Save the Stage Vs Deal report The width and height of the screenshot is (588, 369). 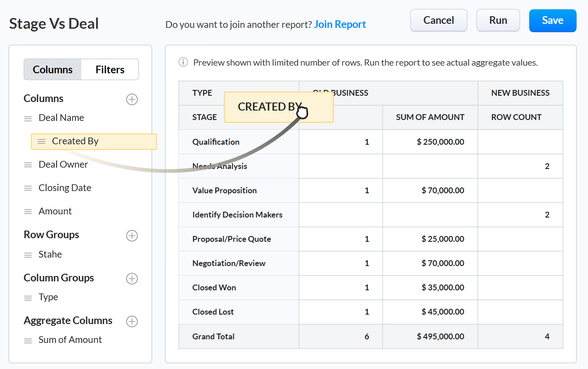553,20
